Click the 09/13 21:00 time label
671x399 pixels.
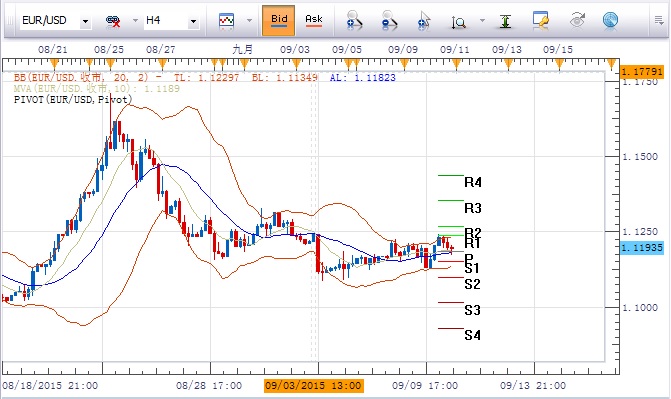533,386
